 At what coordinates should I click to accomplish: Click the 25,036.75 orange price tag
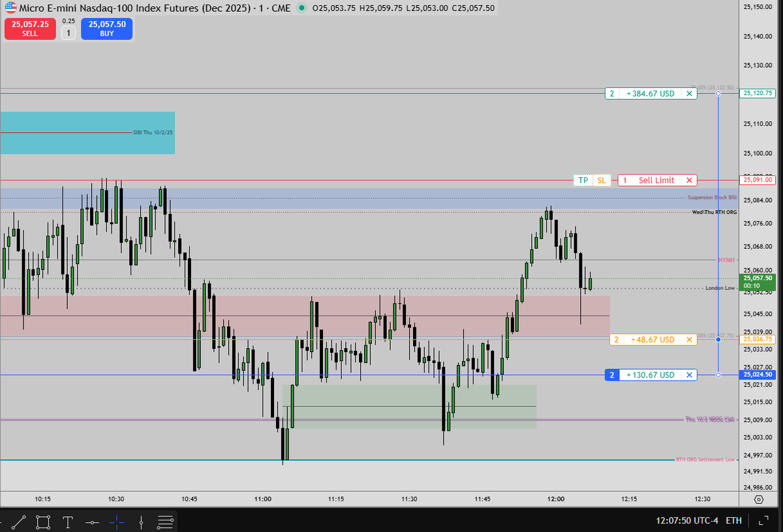(758, 339)
